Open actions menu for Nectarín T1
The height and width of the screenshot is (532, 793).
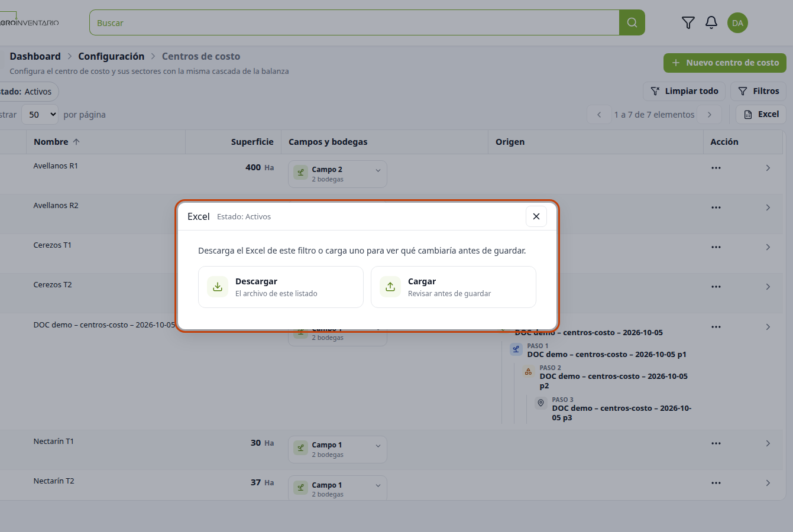coord(716,443)
